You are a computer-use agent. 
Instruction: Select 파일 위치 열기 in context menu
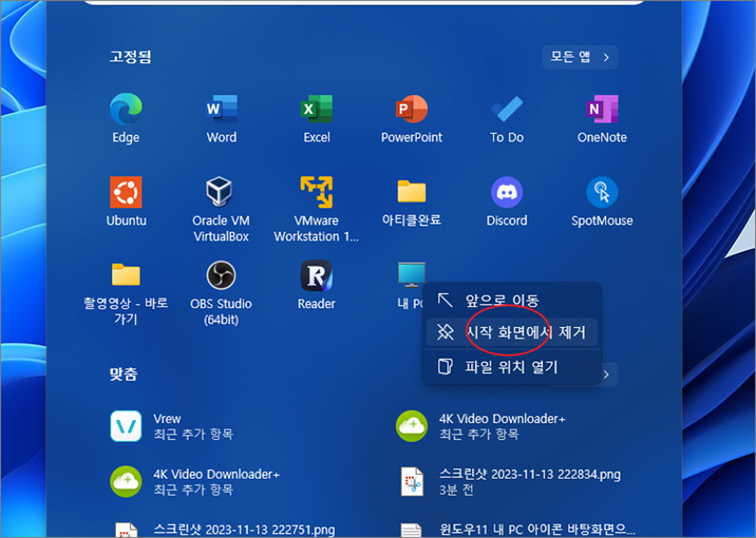pos(512,366)
